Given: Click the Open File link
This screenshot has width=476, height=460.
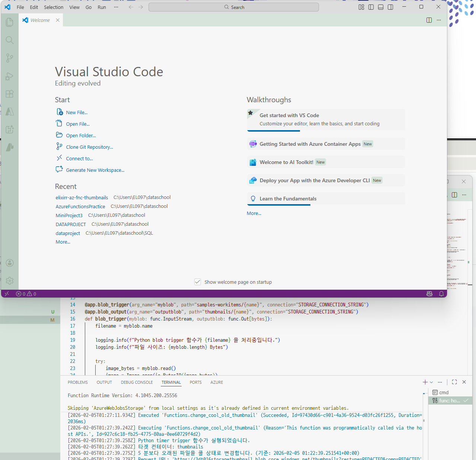Looking at the screenshot, I should pyautogui.click(x=78, y=124).
